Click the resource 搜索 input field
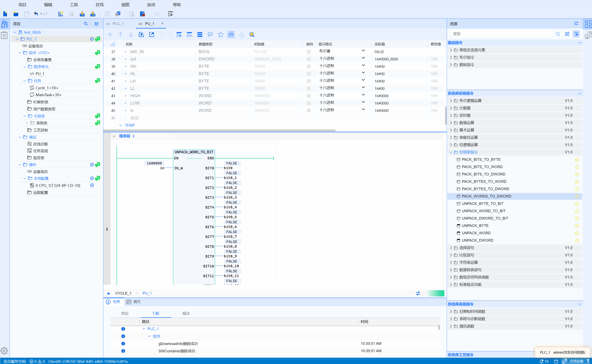 501,34
